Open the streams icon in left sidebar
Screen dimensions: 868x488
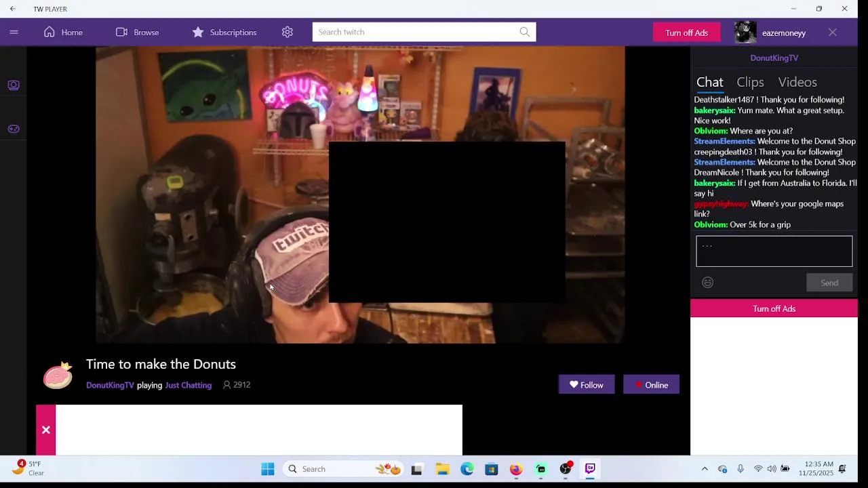(14, 85)
